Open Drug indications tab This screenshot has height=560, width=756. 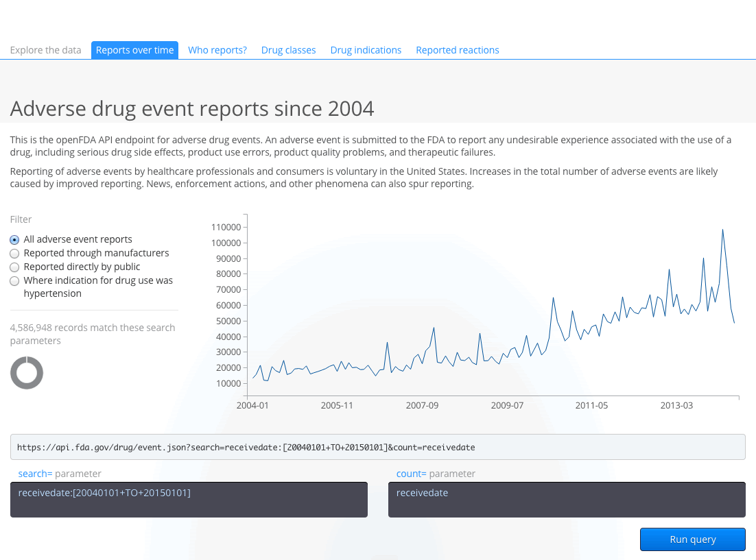(x=366, y=50)
